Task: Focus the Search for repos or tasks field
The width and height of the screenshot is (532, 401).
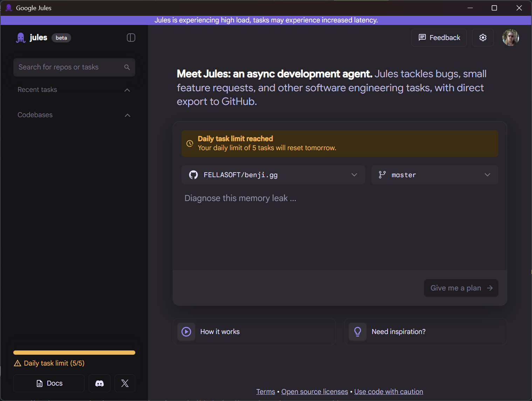Action: 74,67
